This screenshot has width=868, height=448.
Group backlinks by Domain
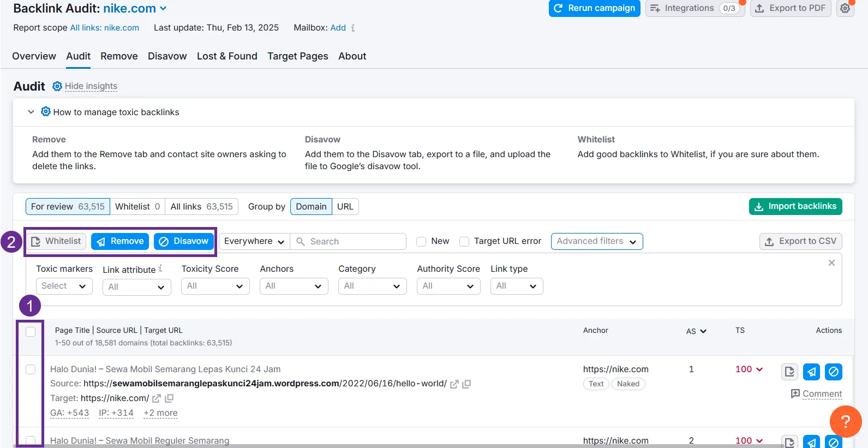point(311,206)
